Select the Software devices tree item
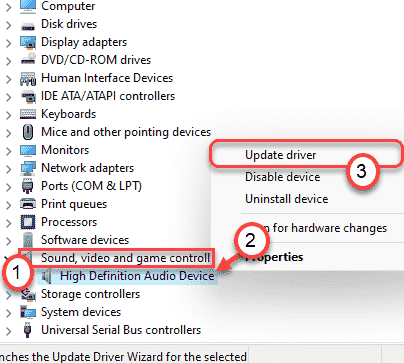 pos(85,240)
